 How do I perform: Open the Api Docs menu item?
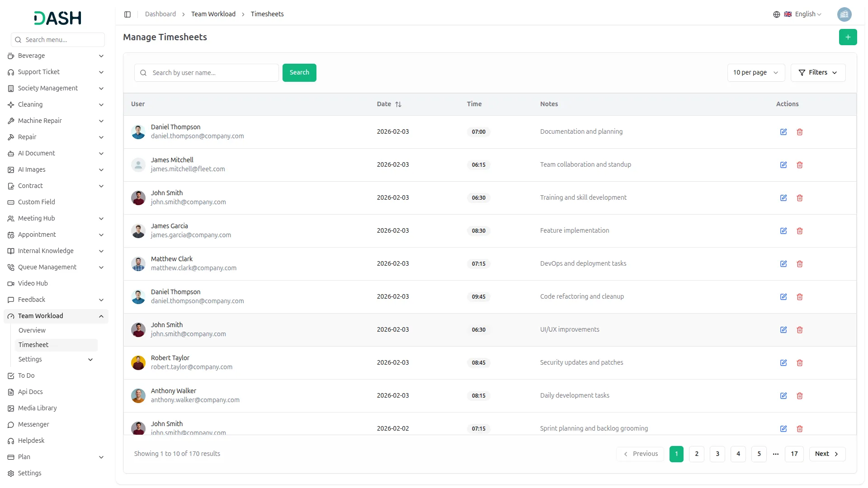pos(56,392)
